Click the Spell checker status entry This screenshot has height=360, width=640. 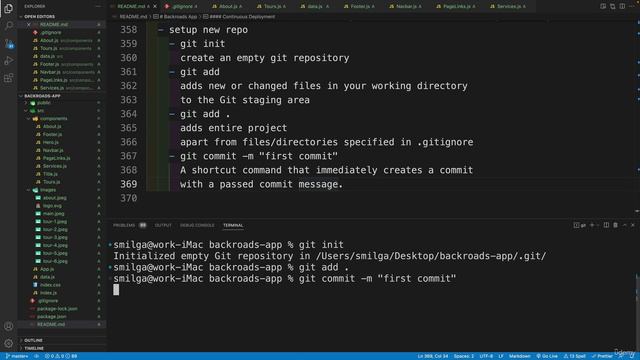click(574, 356)
